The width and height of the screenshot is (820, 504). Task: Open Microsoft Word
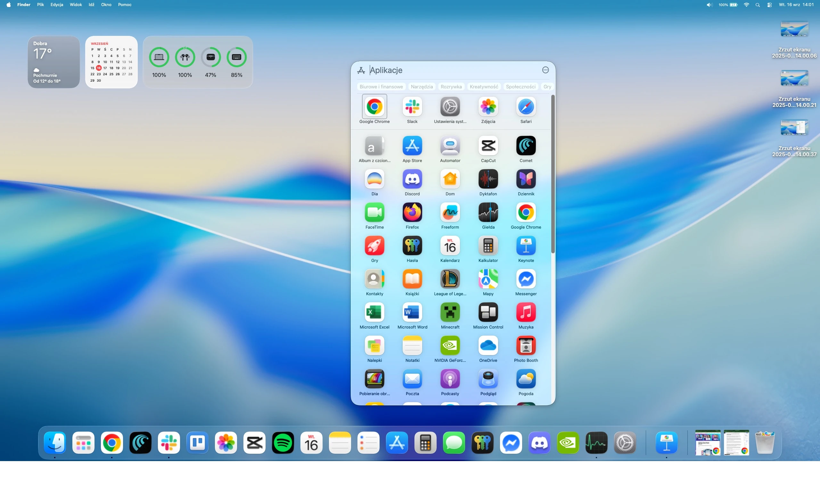coord(412,312)
